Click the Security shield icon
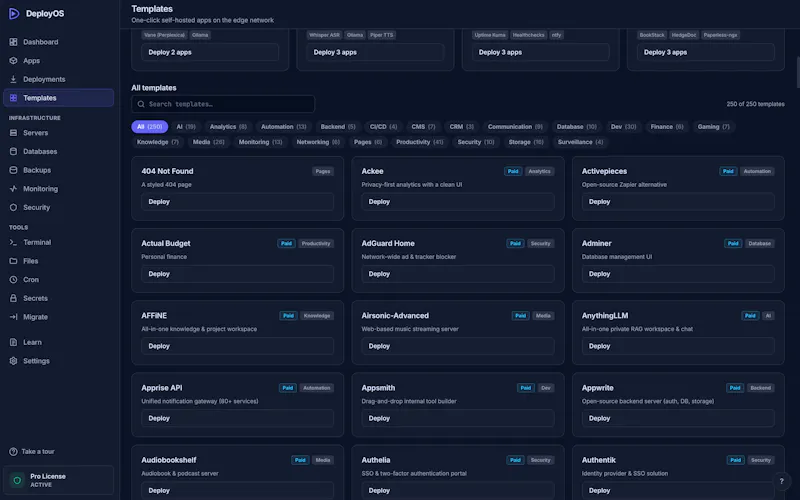Screen dimensions: 800x500 (x=13, y=208)
